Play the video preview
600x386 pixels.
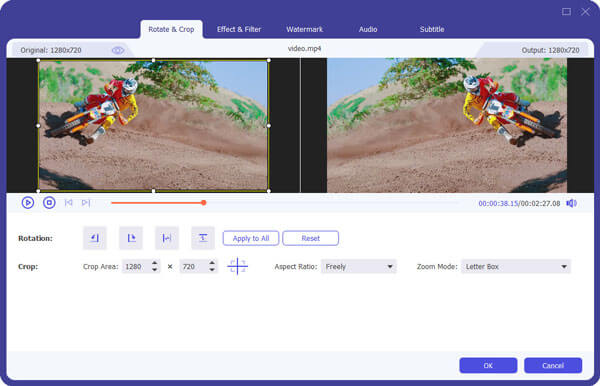click(x=28, y=203)
